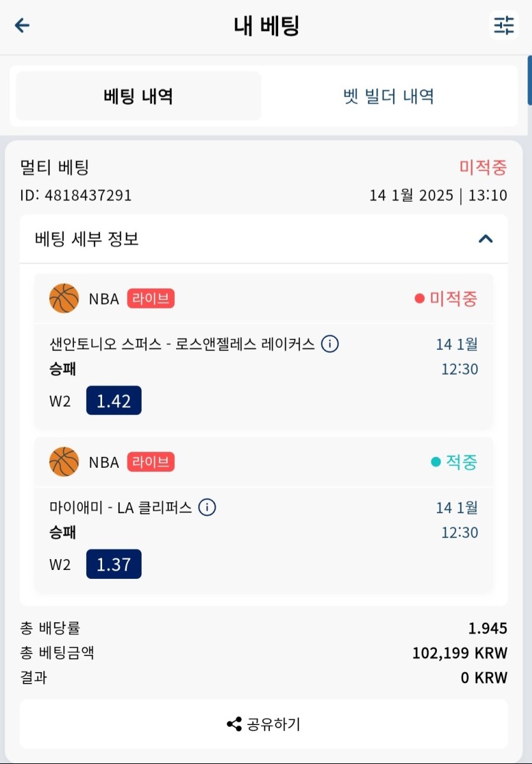Viewport: 532px width, 764px height.
Task: Click the 라이브 badge on the first bet
Action: coord(151,299)
